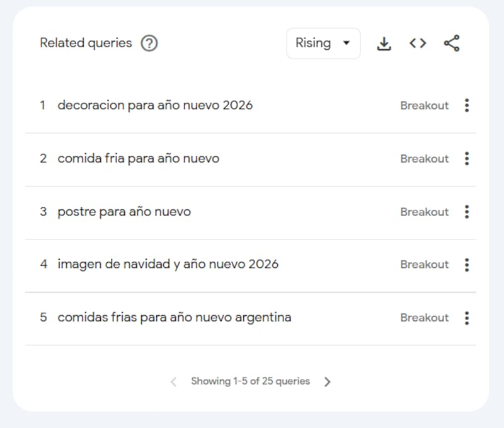Open the Related queries help tooltip
Screen dimensions: 504x428
click(x=149, y=43)
